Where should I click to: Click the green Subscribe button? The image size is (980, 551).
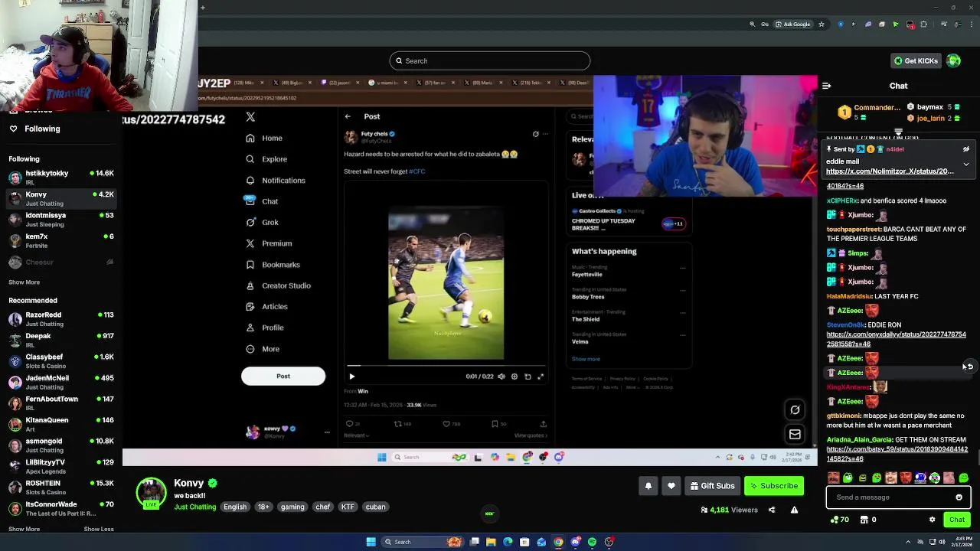click(x=774, y=486)
